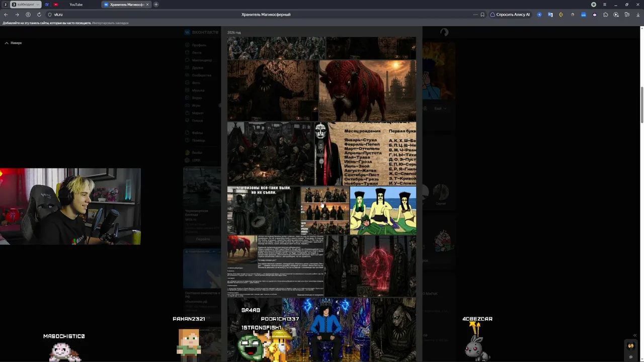644x362 pixels.
Task: Open the pinned red YouTube tab icon
Action: click(55, 5)
